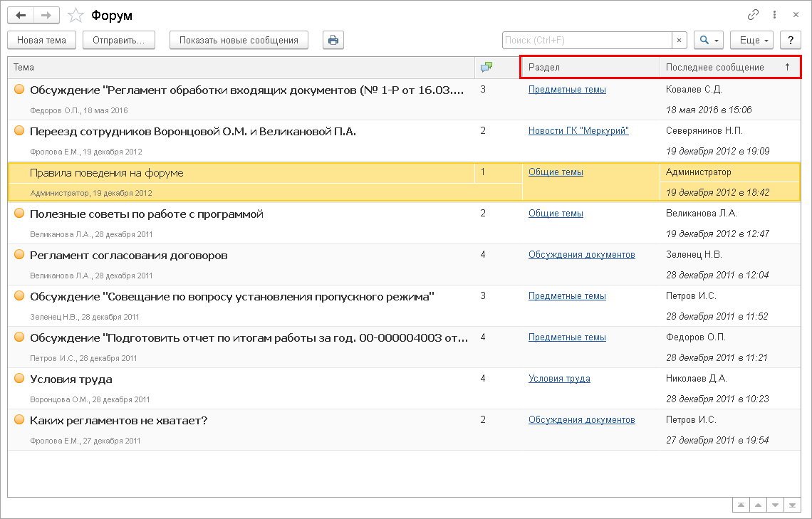Click last message author Северянинов Н.П.
Viewport: 812px width, 519px height.
point(704,131)
